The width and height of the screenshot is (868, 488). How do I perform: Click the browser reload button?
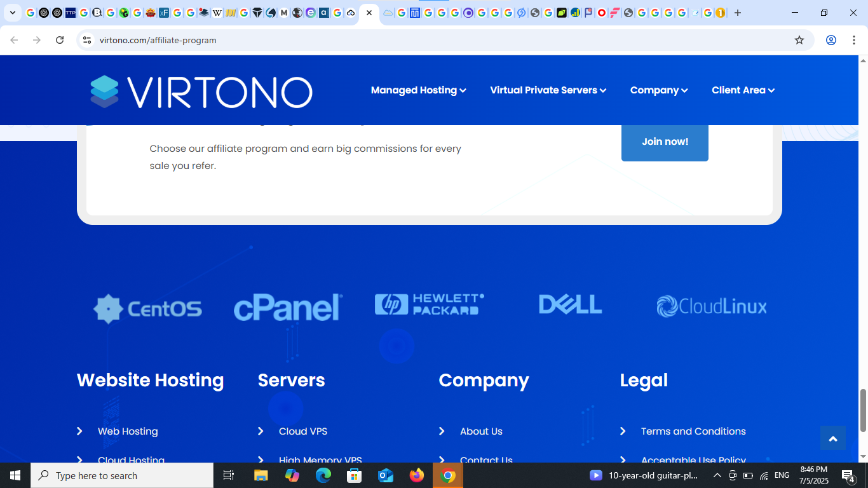(x=60, y=40)
